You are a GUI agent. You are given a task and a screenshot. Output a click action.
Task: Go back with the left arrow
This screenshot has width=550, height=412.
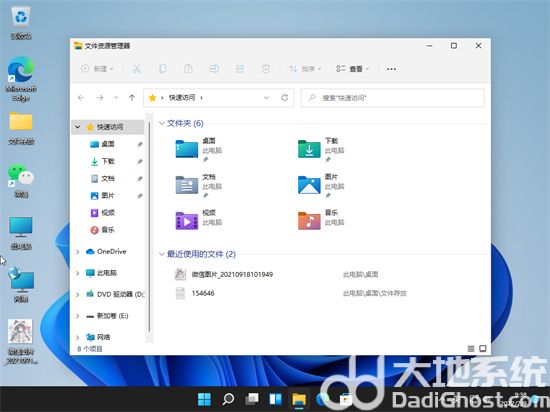point(81,98)
